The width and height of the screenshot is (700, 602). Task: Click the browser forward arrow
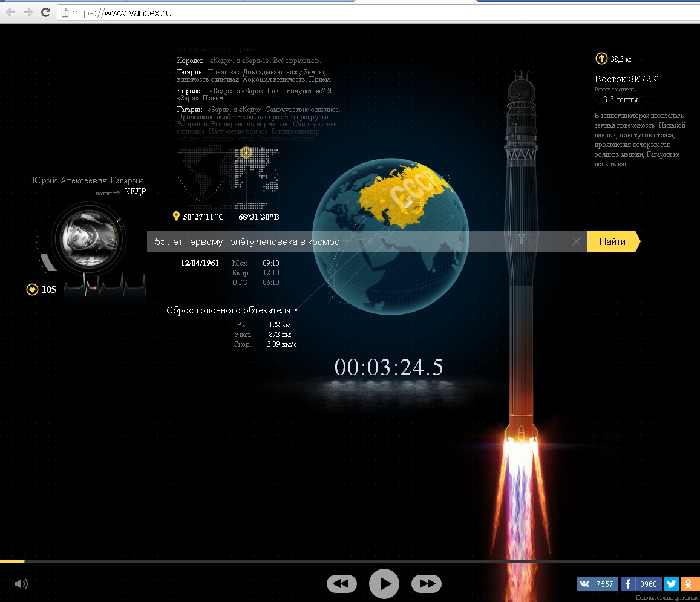pyautogui.click(x=28, y=12)
